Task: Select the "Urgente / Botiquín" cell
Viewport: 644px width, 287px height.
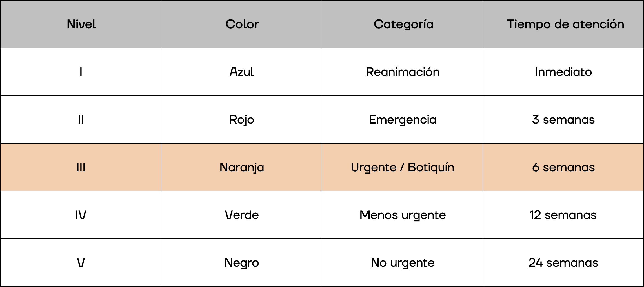Action: tap(403, 167)
